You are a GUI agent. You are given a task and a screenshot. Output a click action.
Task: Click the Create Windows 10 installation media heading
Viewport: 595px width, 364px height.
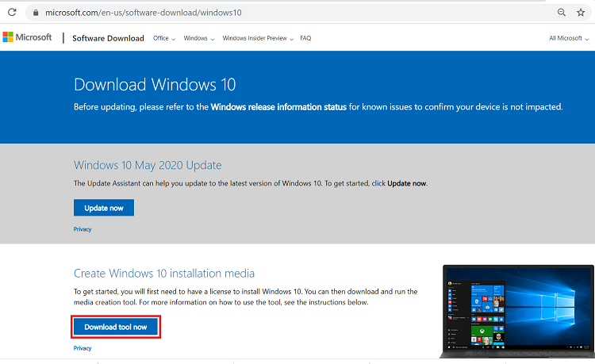(164, 274)
